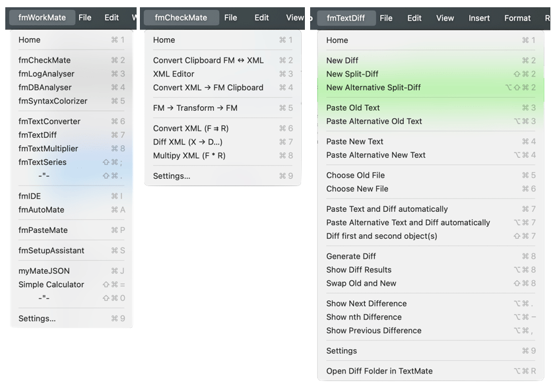
Task: Launch fmTextMultiplier from the menu
Action: (x=48, y=148)
